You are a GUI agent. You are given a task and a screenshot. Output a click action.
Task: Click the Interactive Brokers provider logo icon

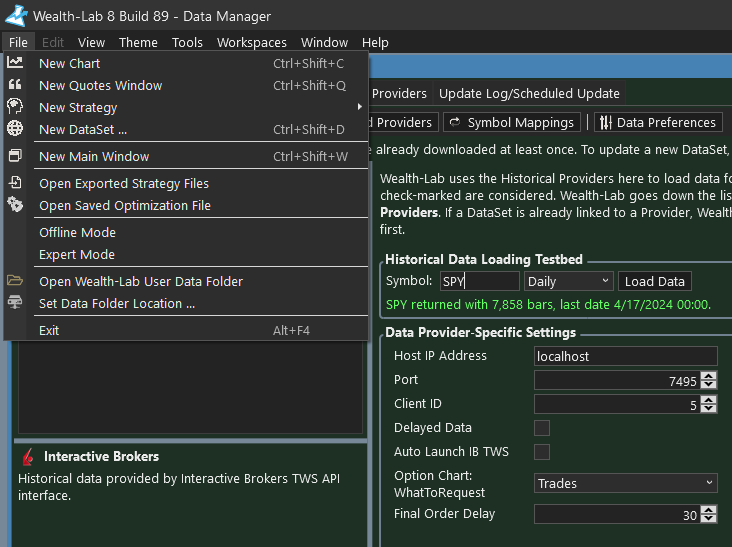tap(27, 457)
